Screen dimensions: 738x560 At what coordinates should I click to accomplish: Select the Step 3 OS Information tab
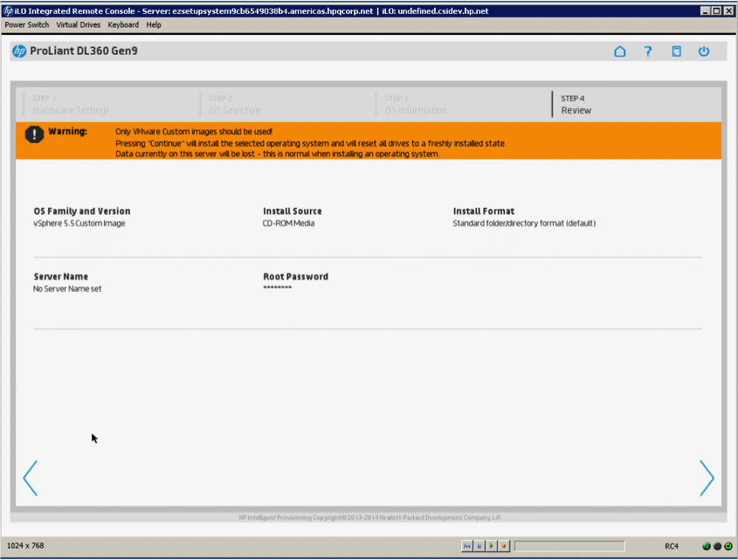464,105
